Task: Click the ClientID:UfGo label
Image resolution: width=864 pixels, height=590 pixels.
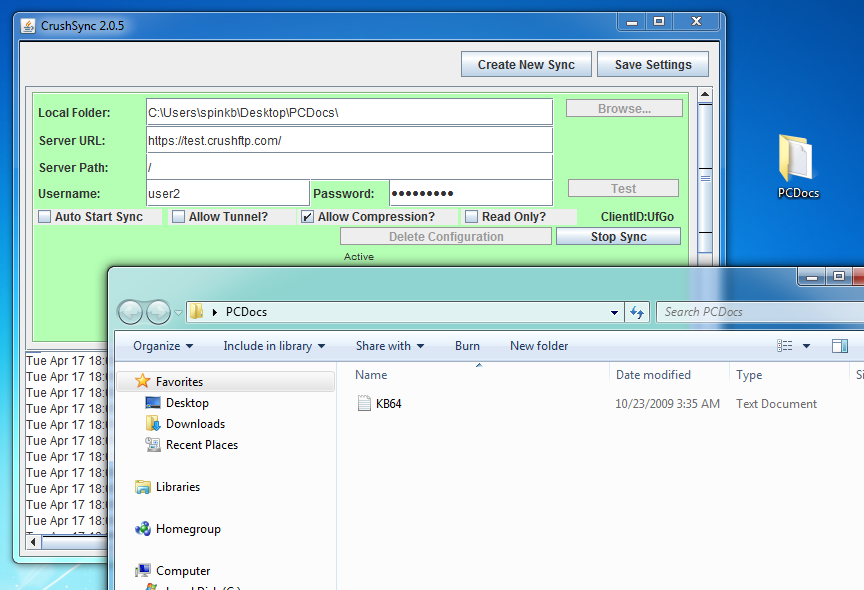Action: (x=637, y=217)
